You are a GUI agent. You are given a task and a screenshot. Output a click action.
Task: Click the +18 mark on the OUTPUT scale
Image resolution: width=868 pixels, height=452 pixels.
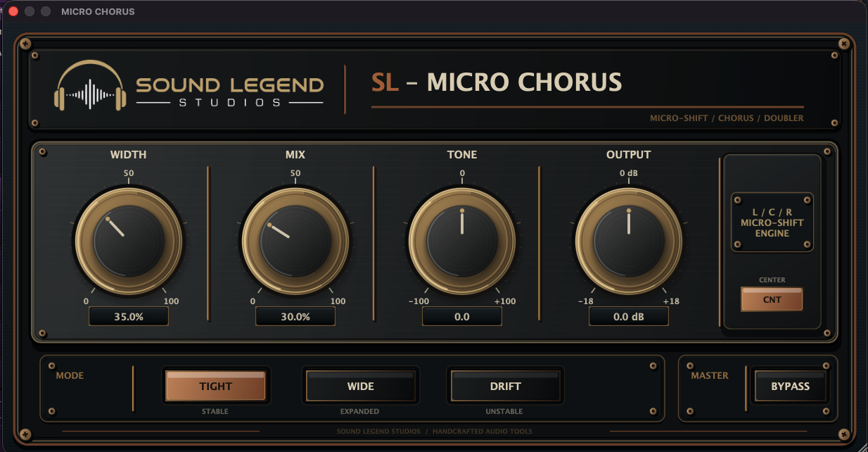[671, 301]
